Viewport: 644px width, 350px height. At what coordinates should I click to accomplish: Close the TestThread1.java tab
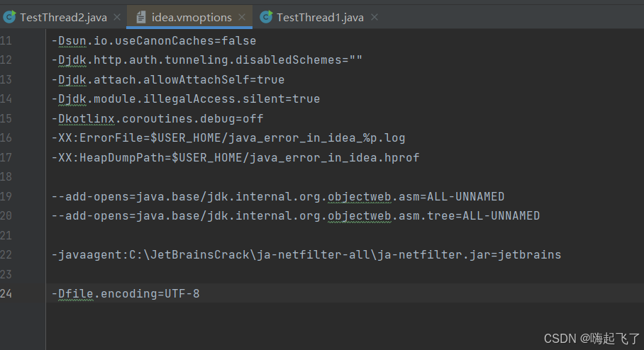(374, 17)
